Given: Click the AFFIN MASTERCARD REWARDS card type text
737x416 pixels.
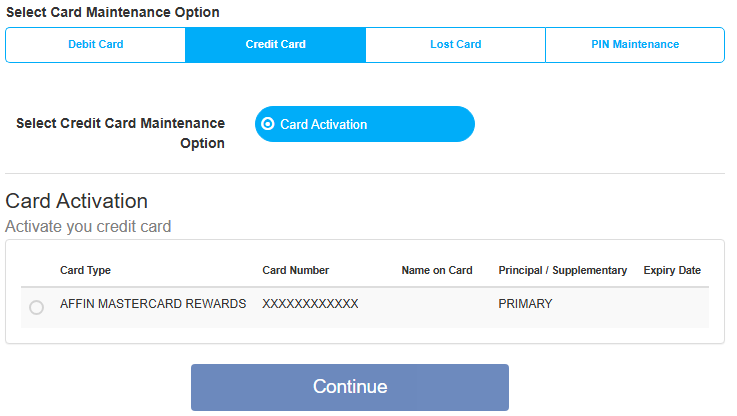Looking at the screenshot, I should click(x=153, y=304).
